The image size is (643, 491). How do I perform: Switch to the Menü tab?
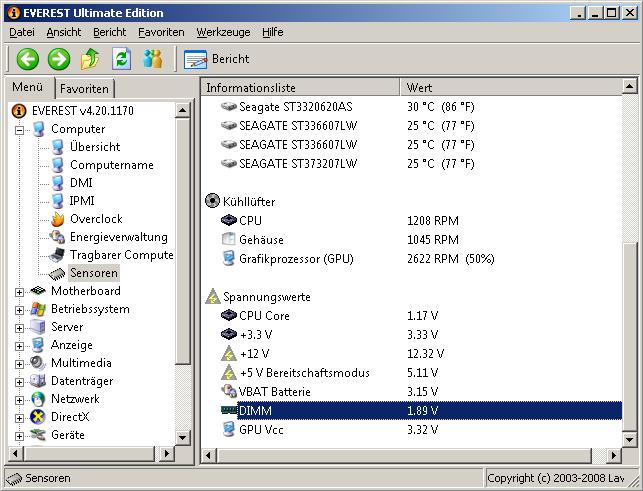27,87
